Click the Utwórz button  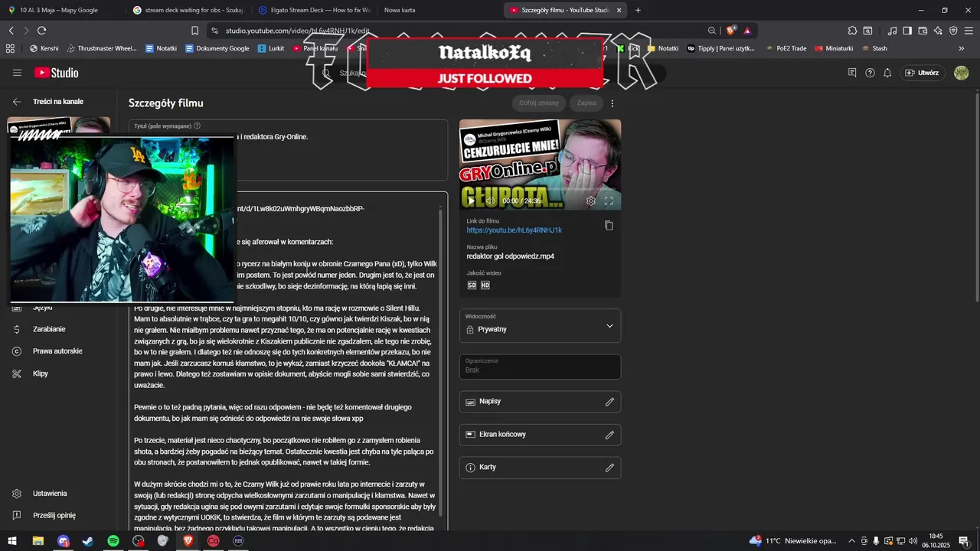(x=922, y=73)
